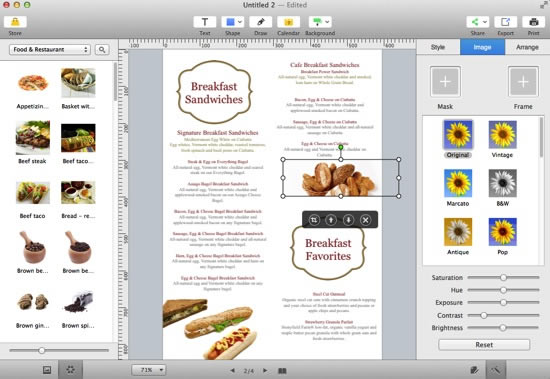Image resolution: width=550 pixels, height=379 pixels.
Task: Click the image library icon in bottom bar
Action: coord(47,370)
